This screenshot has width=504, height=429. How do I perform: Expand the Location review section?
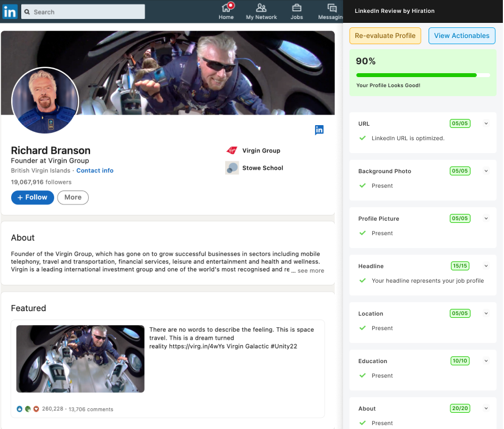486,313
